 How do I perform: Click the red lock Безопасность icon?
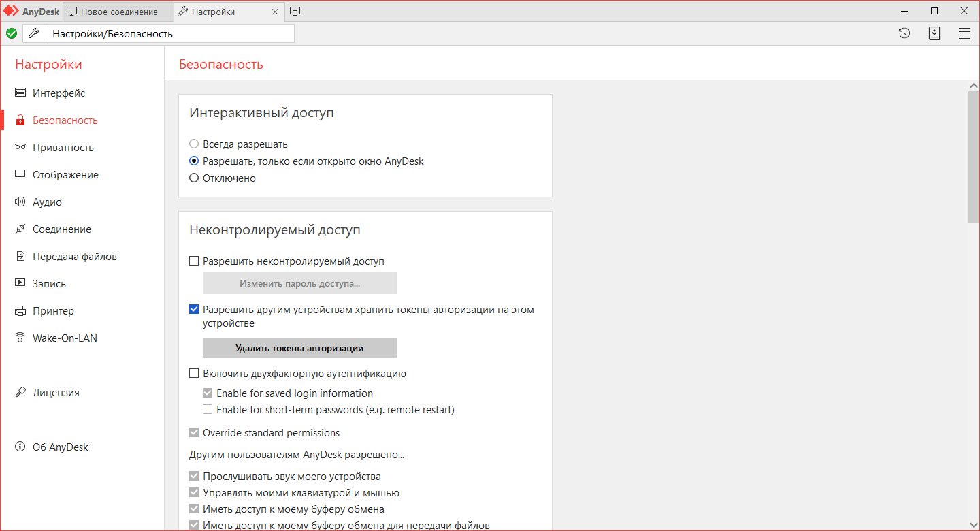(20, 120)
